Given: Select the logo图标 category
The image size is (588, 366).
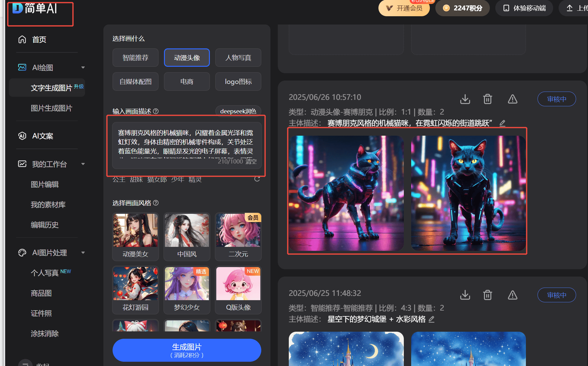Looking at the screenshot, I should pyautogui.click(x=238, y=81).
